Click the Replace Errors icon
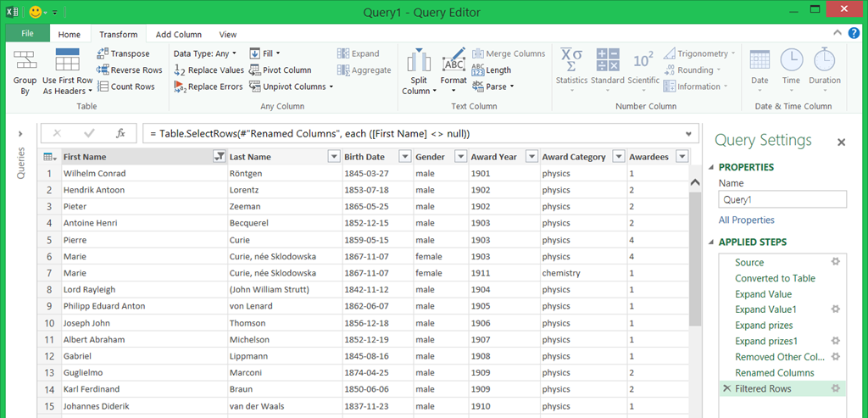 point(180,86)
